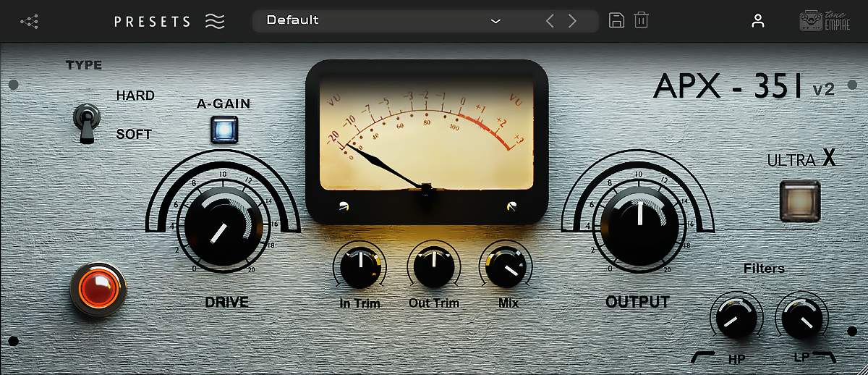
Task: Delete preset with trash icon
Action: click(641, 20)
